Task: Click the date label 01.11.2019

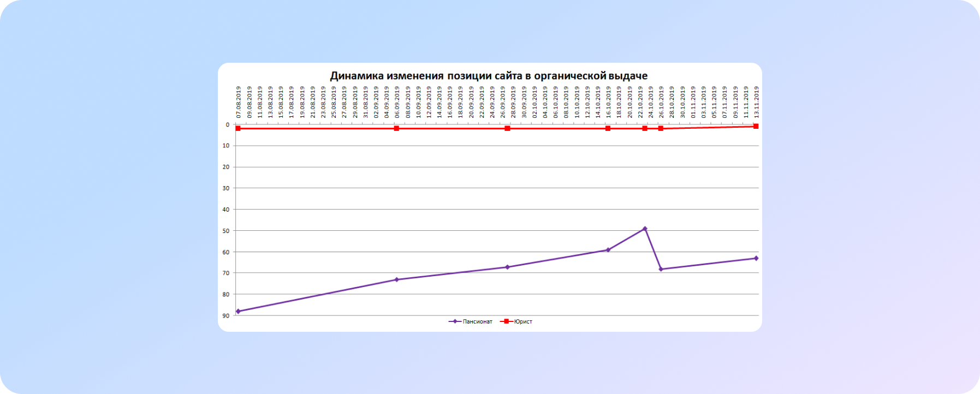Action: click(x=693, y=102)
